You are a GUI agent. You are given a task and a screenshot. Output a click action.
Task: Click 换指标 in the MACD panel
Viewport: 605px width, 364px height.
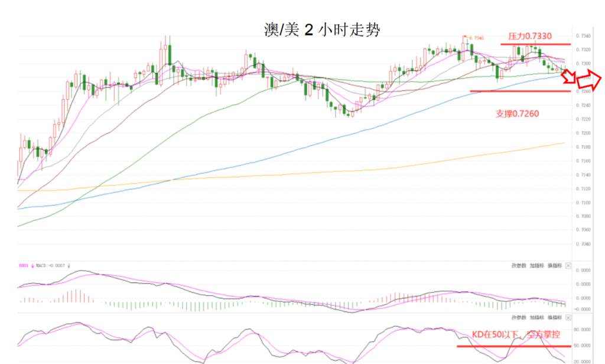[x=555, y=265]
